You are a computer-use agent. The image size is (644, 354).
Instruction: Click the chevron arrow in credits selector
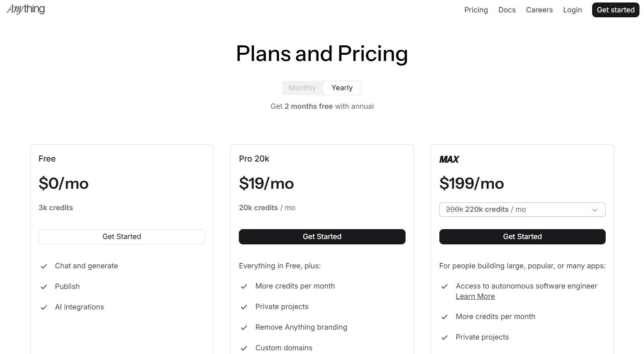(595, 210)
